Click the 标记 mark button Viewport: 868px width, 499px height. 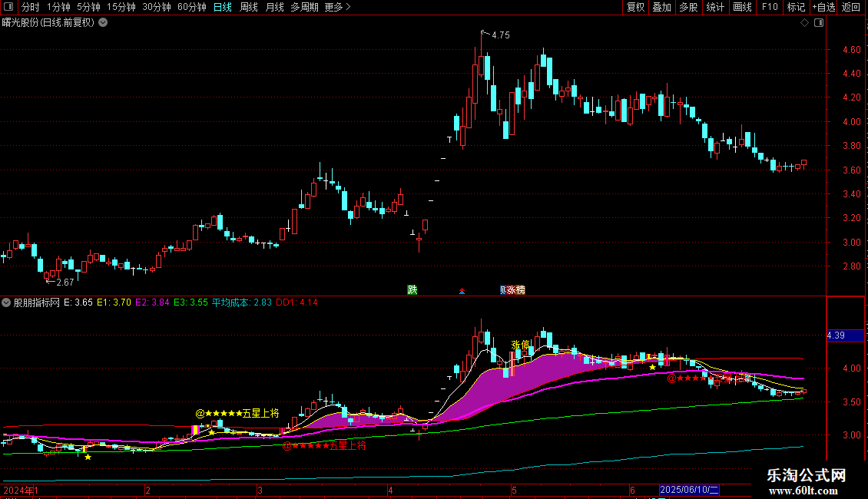pos(796,7)
